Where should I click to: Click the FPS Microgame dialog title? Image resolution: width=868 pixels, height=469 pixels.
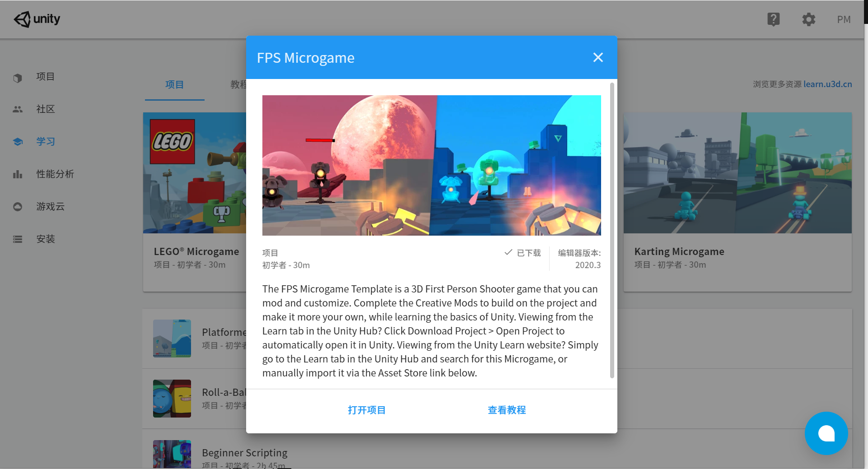tap(306, 58)
